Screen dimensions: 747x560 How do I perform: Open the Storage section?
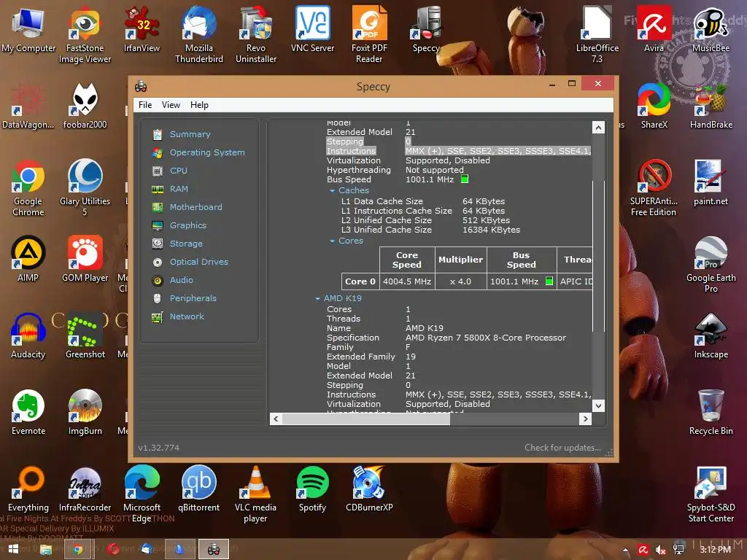(186, 244)
